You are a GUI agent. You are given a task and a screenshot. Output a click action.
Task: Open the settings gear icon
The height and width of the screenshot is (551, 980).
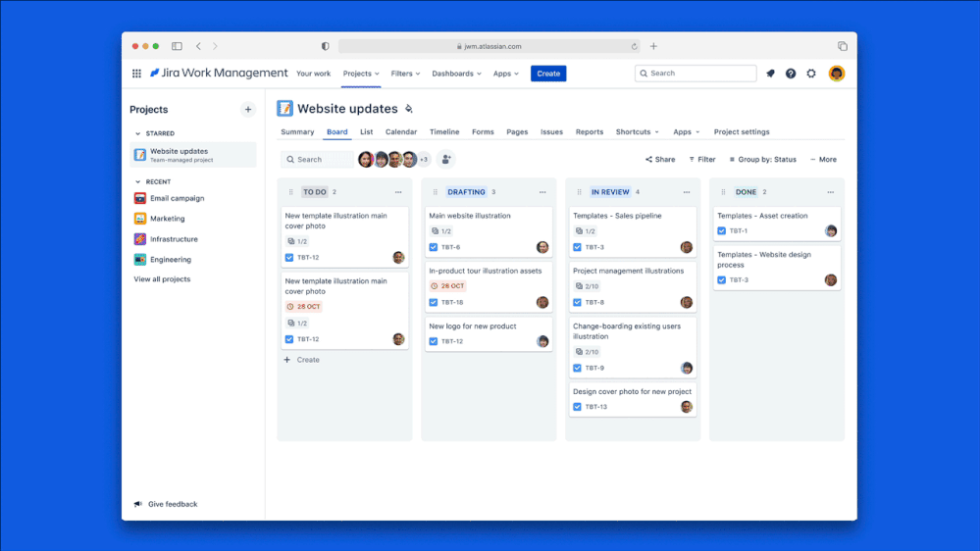tap(811, 74)
